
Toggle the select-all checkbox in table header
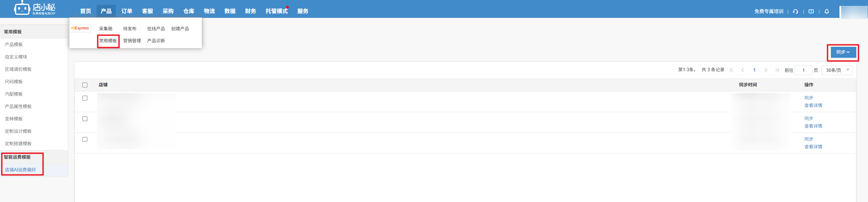[85, 85]
